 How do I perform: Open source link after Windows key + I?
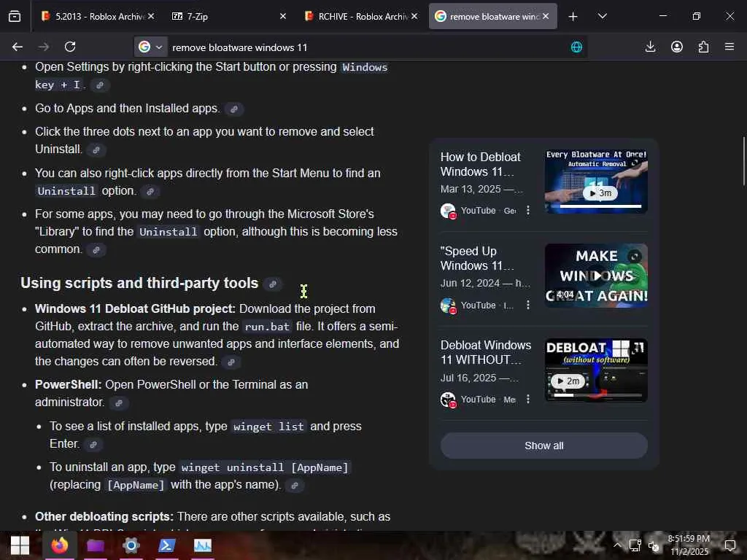click(x=100, y=85)
